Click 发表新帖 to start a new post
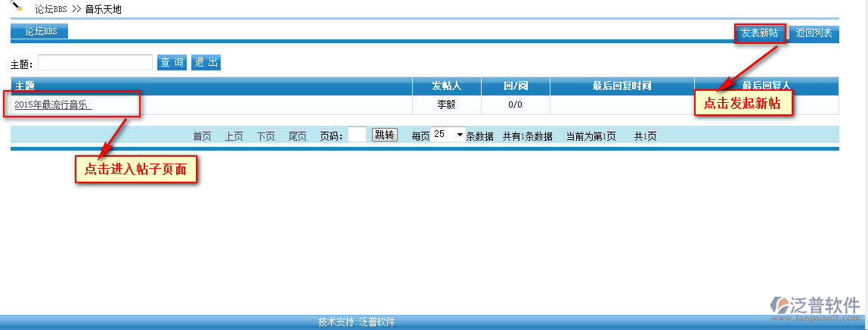868x330 pixels. pos(759,33)
